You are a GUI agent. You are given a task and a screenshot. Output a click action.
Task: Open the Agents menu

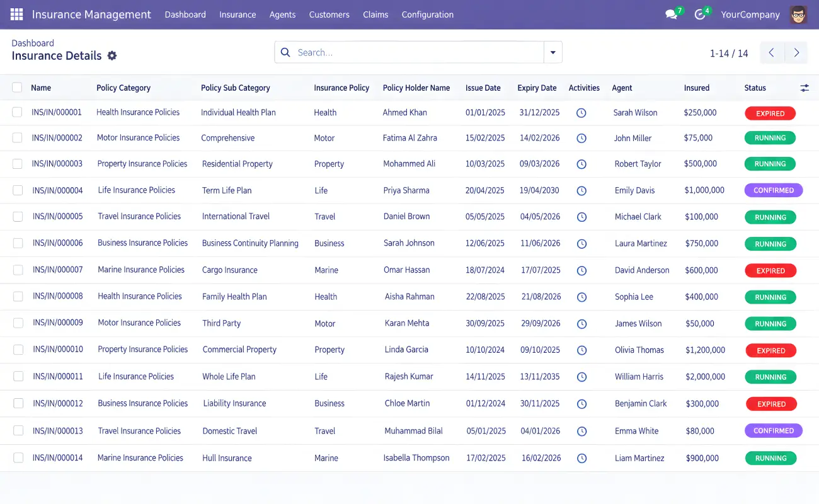(x=282, y=14)
